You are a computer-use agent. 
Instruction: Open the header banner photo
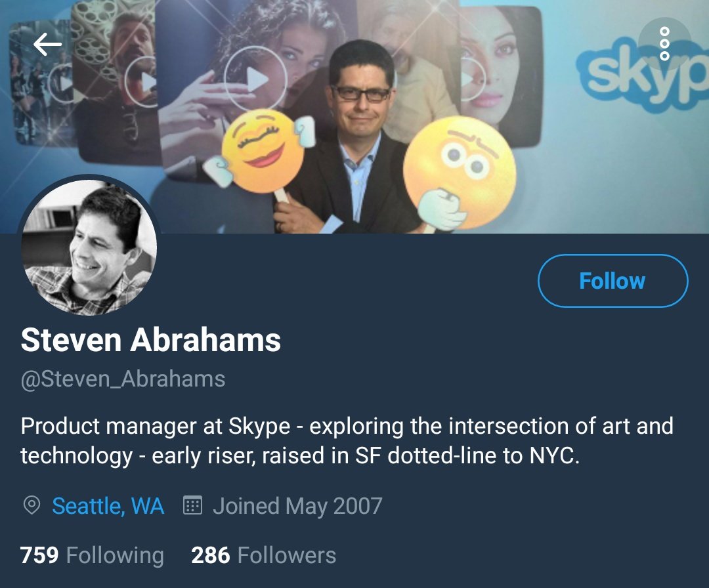[x=354, y=117]
